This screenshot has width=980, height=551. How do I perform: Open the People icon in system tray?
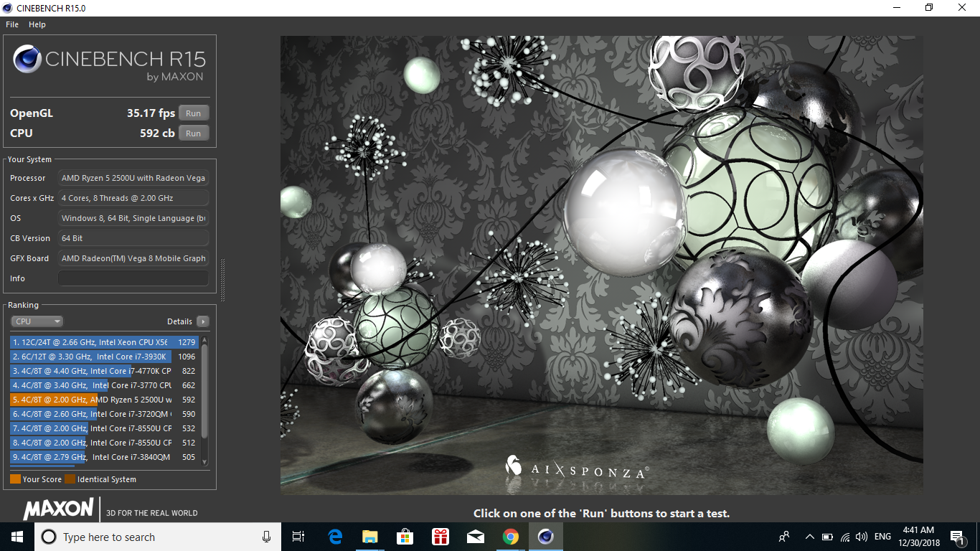point(784,537)
